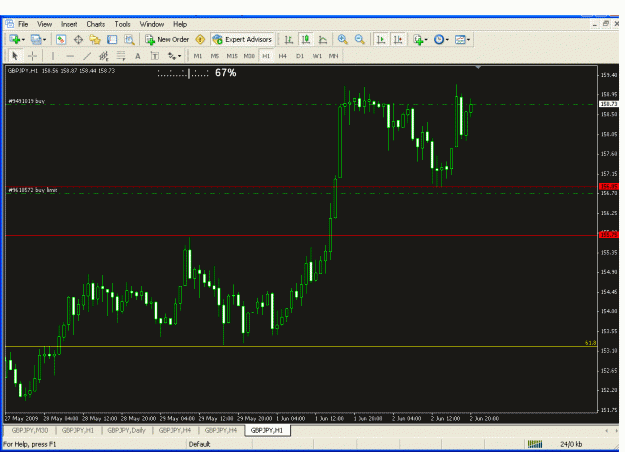Click the New Order button

click(x=167, y=39)
